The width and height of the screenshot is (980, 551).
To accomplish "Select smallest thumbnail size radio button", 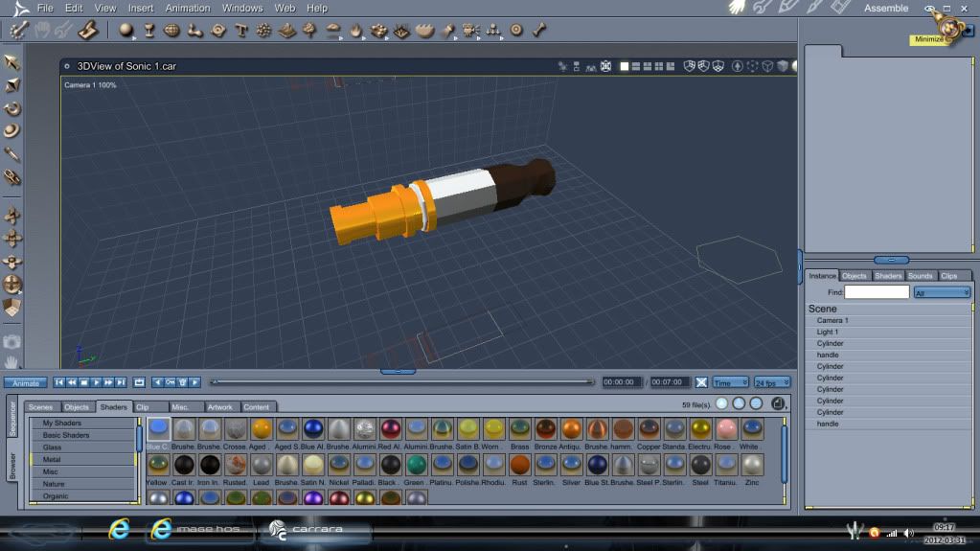I will pyautogui.click(x=721, y=404).
